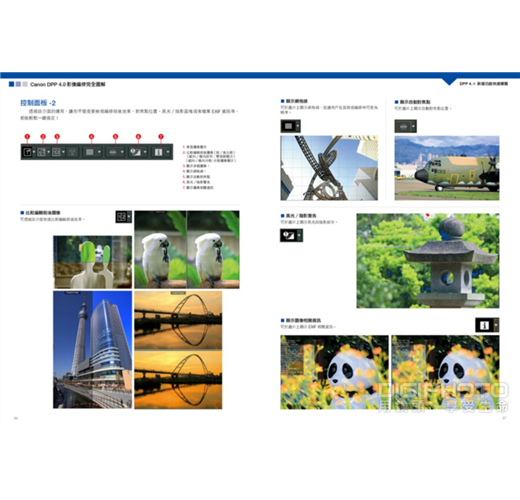
Task: Click AF point icon above aircraft photo
Action: point(403,126)
